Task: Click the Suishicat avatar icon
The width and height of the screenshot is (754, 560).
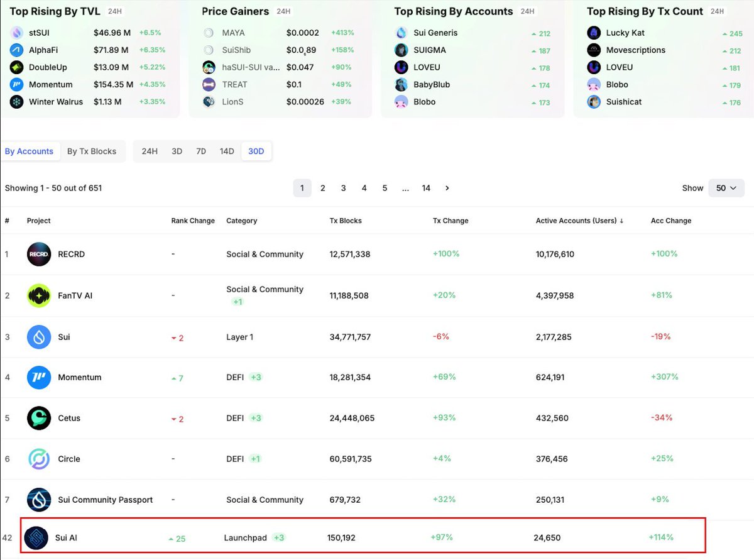Action: coord(594,102)
